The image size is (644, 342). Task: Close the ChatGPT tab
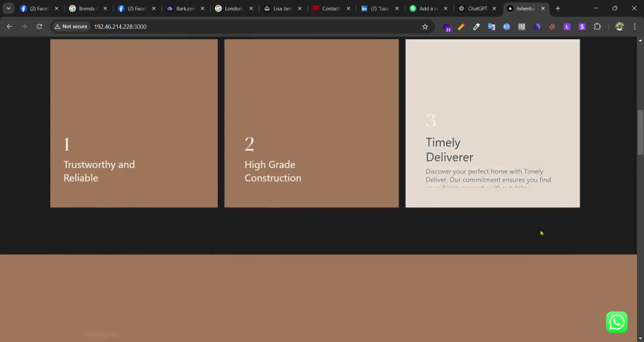494,8
